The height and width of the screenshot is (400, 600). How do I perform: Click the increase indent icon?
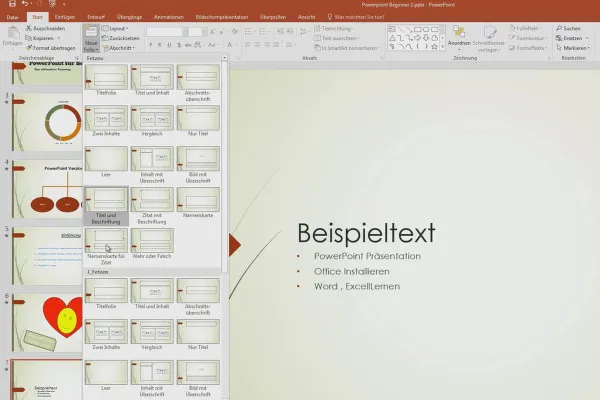pyautogui.click(x=290, y=32)
